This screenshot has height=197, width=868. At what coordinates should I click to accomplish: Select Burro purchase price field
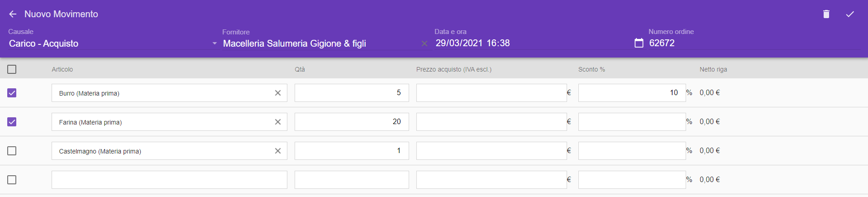click(x=491, y=93)
